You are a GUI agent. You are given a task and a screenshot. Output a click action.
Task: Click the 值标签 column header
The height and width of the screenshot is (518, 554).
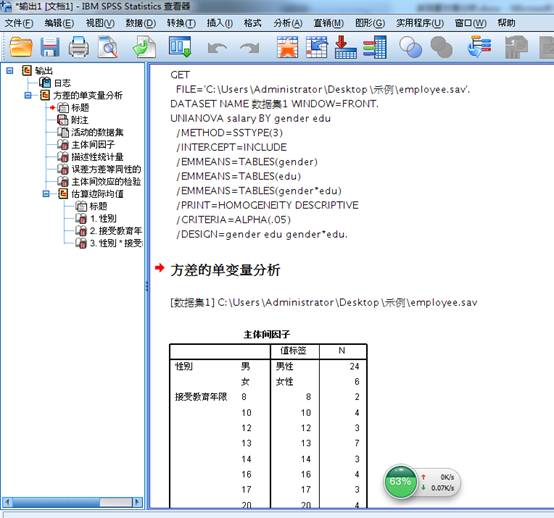click(x=293, y=351)
